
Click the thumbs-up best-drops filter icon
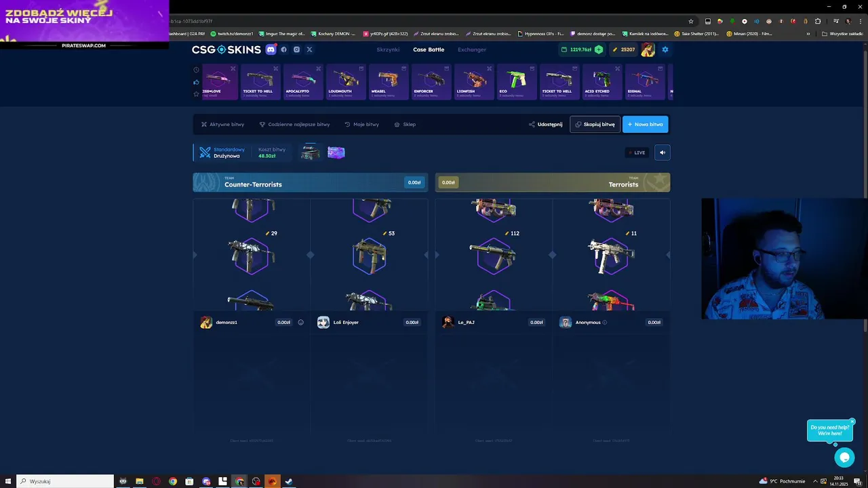coord(196,82)
